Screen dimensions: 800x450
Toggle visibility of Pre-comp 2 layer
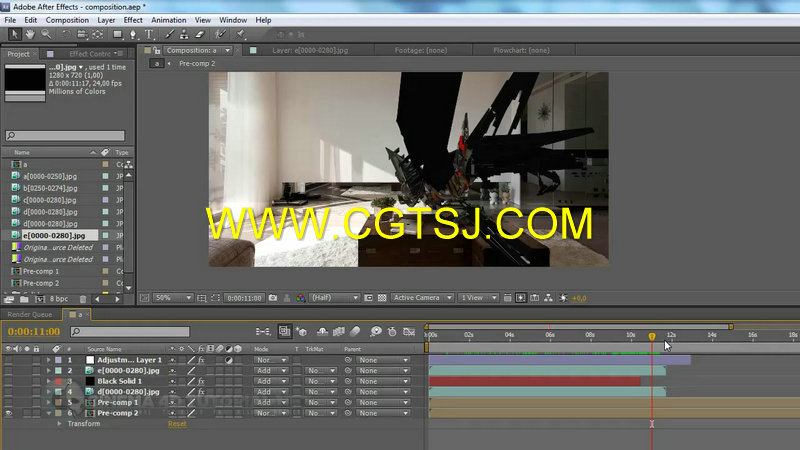tap(8, 413)
